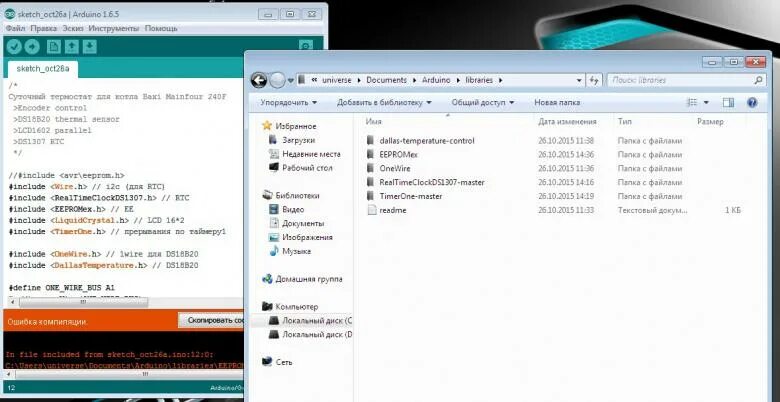Create a new sketch with the New icon

click(x=54, y=47)
